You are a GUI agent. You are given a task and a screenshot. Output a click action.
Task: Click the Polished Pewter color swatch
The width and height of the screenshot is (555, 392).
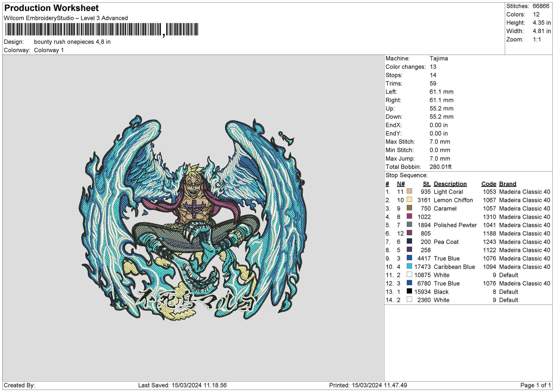[x=409, y=225]
